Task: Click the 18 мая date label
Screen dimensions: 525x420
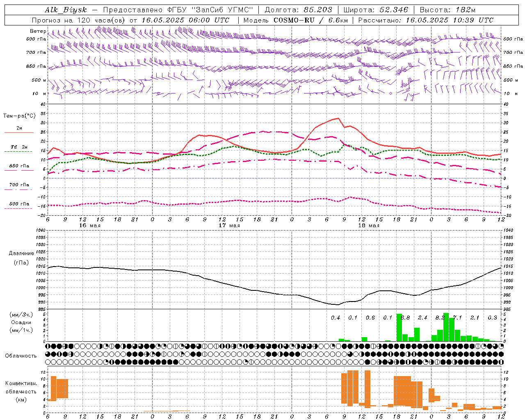Action: coord(369,225)
